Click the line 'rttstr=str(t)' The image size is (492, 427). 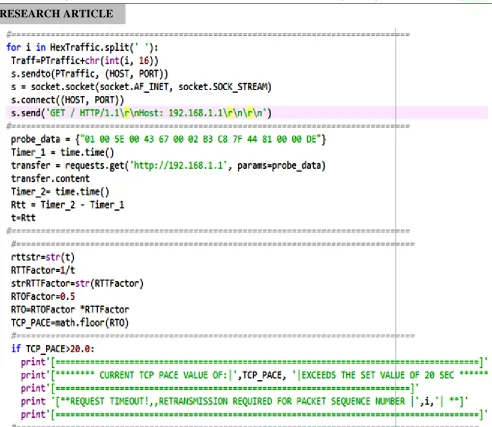tap(43, 257)
